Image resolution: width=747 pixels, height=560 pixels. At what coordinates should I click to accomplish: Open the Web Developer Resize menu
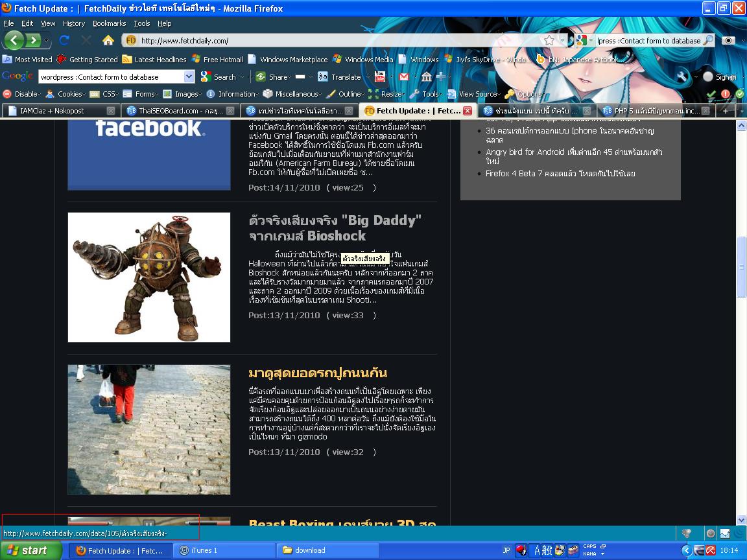click(387, 94)
